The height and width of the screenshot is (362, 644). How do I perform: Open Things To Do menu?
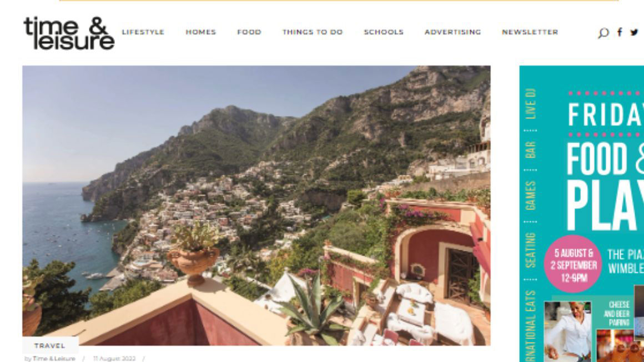[x=313, y=32]
